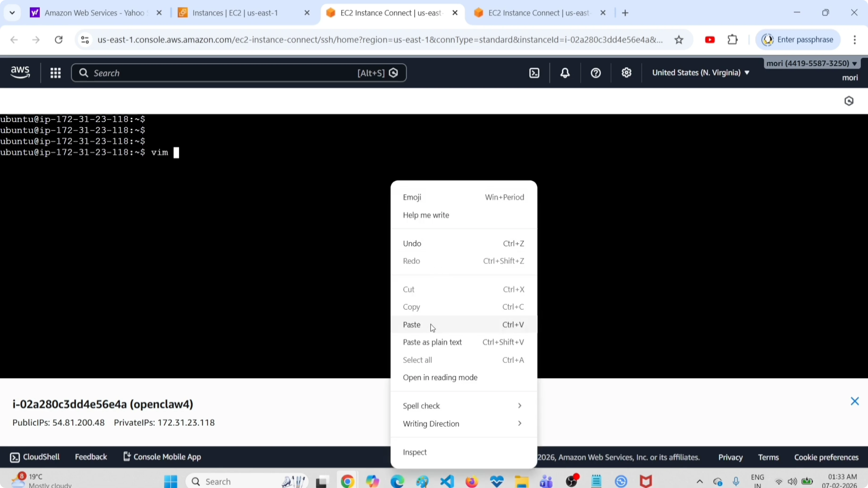The image size is (868, 488).
Task: Open AWS console settings gear
Action: (x=626, y=73)
